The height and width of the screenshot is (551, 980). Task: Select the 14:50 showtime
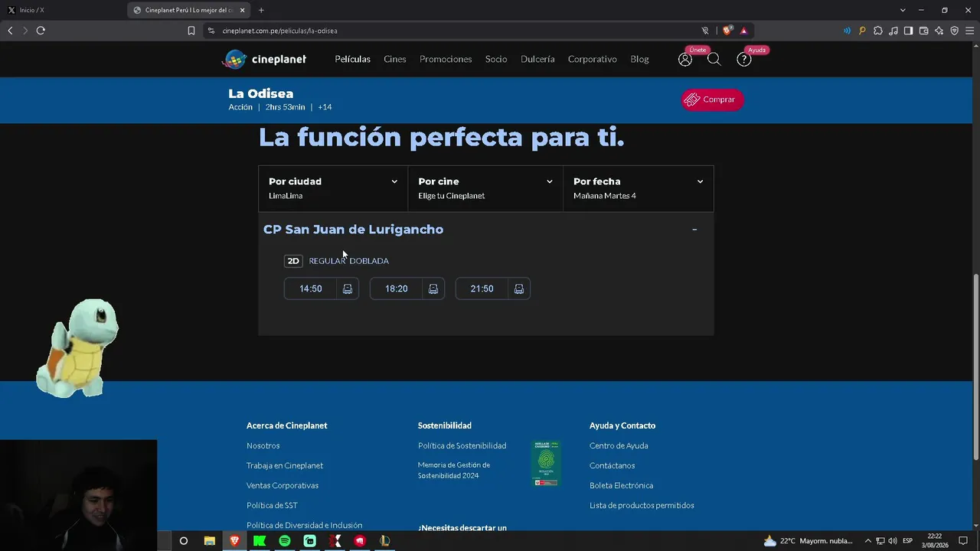coord(311,289)
